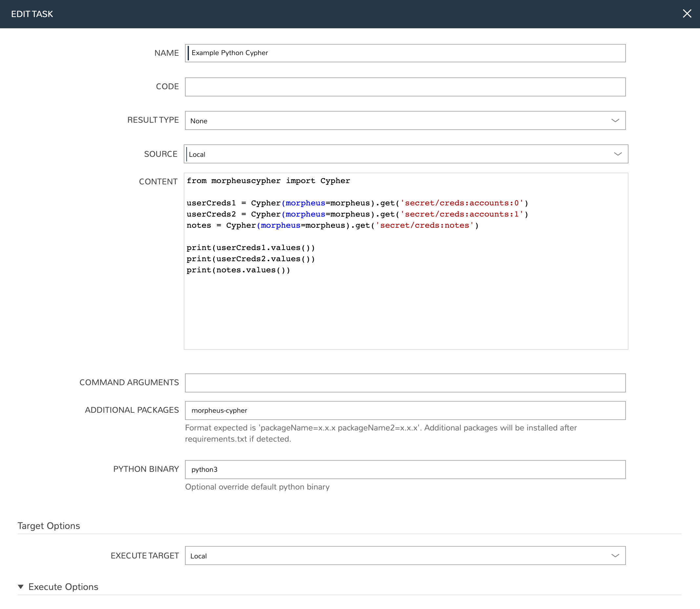Image resolution: width=700 pixels, height=609 pixels.
Task: Click the empty CODE input field
Action: click(405, 87)
